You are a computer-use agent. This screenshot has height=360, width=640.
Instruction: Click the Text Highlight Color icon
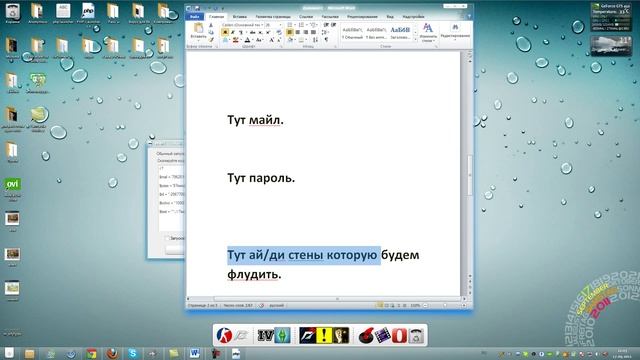tap(236, 40)
